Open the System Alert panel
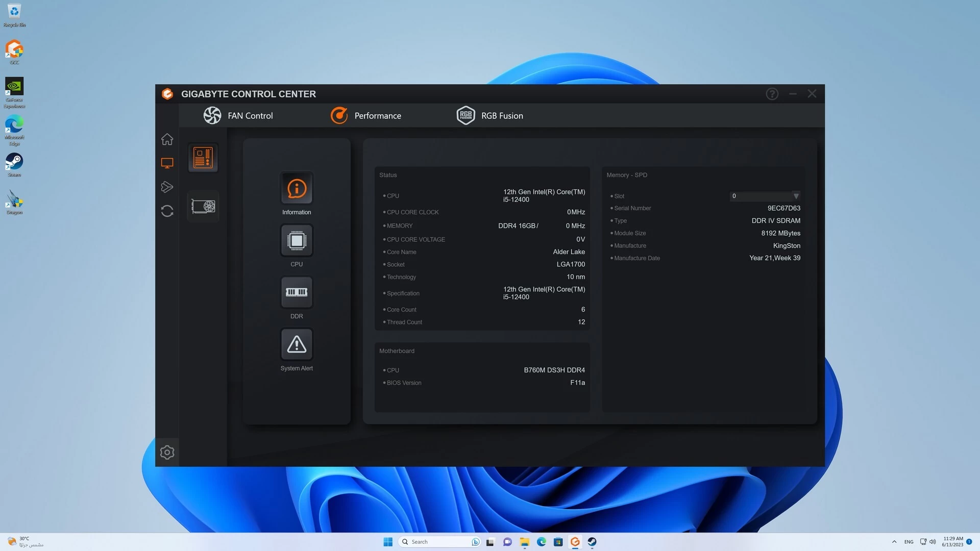980x551 pixels. tap(297, 344)
